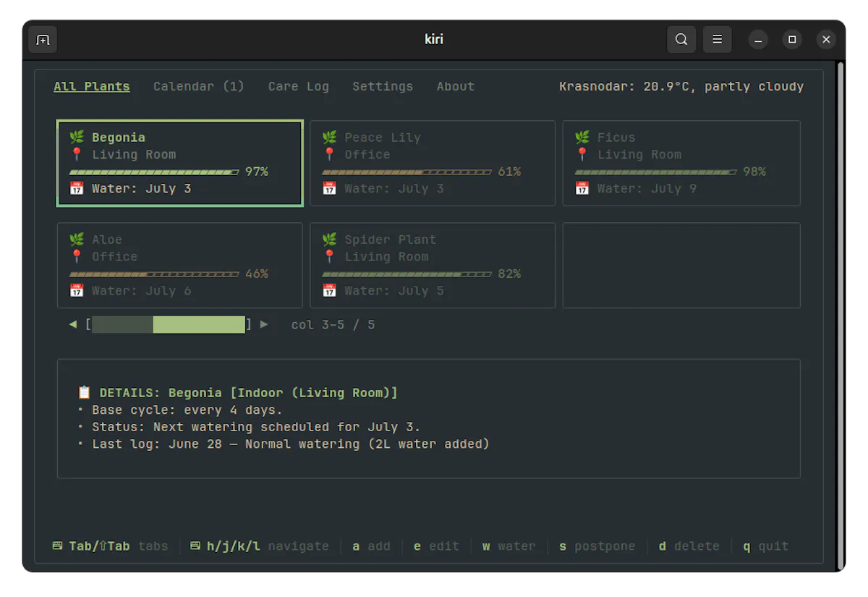Click the green horizontal column scrollbar thumb
Screen dimensions: 868x597
[x=199, y=324]
